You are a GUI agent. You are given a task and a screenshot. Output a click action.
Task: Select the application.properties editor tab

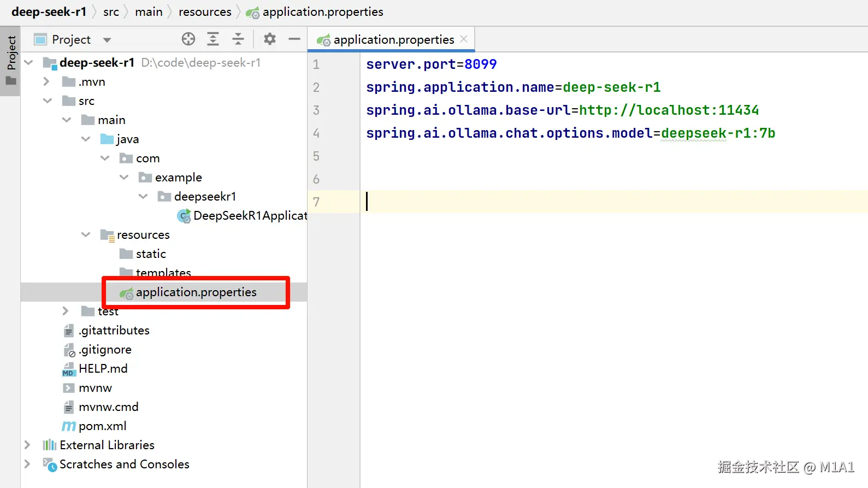click(x=391, y=39)
